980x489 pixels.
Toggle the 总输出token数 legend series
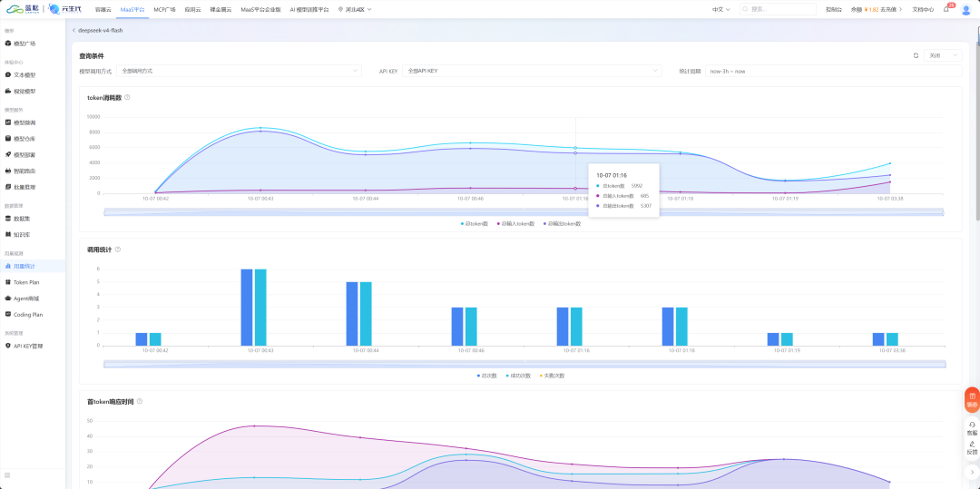(x=562, y=223)
